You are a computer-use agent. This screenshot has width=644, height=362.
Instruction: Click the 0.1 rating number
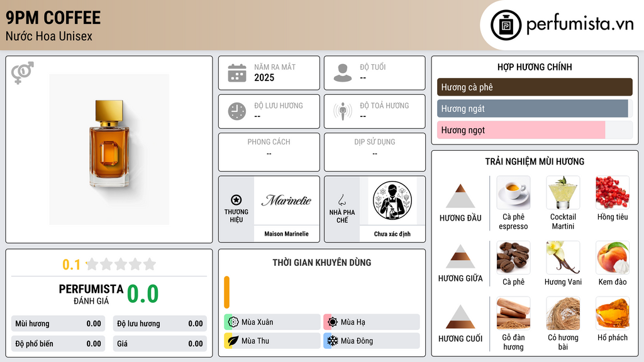click(x=71, y=265)
